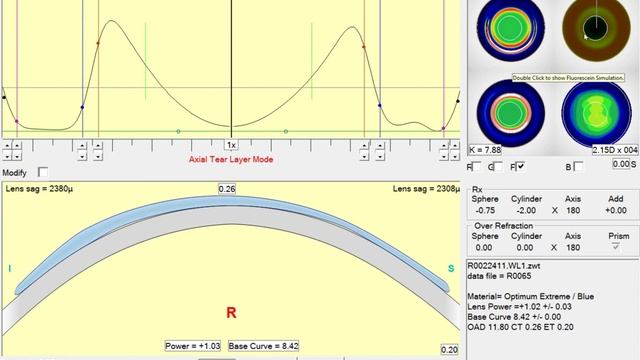The width and height of the screenshot is (640, 360).
Task: Click the K = 7.88 field
Action: (x=485, y=150)
